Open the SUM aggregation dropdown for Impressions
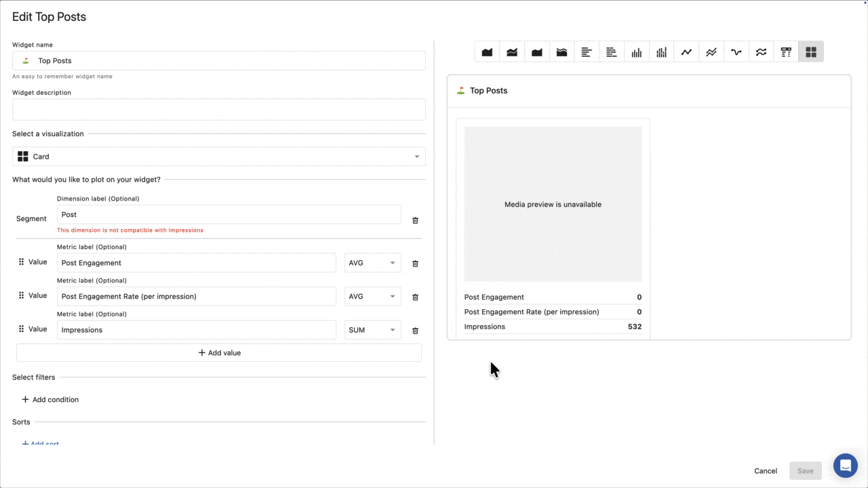Viewport: 868px width, 488px height. tap(372, 330)
